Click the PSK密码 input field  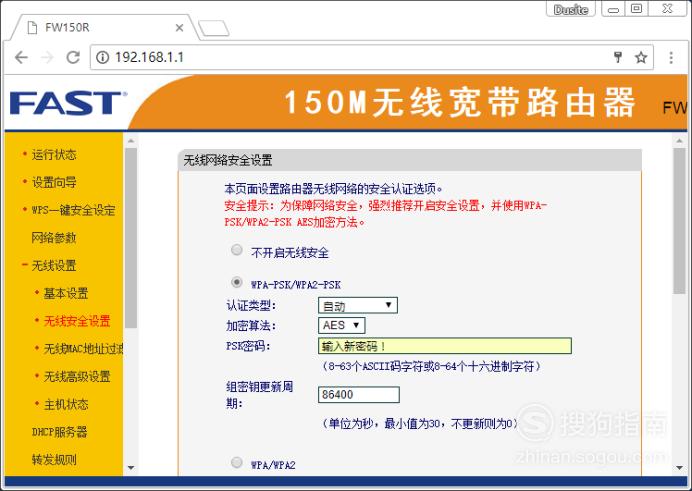445,346
